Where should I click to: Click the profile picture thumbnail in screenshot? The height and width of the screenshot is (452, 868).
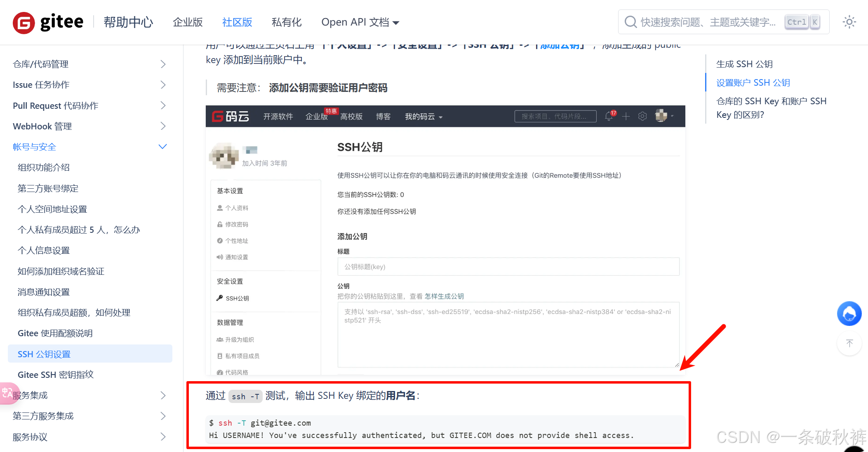pos(223,156)
